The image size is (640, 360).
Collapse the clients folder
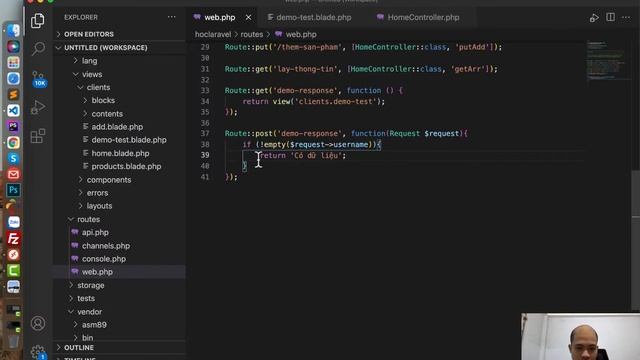click(x=98, y=87)
